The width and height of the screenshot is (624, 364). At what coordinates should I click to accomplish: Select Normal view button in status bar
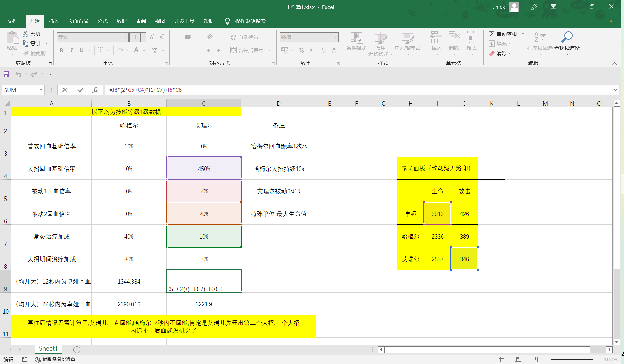click(501, 359)
